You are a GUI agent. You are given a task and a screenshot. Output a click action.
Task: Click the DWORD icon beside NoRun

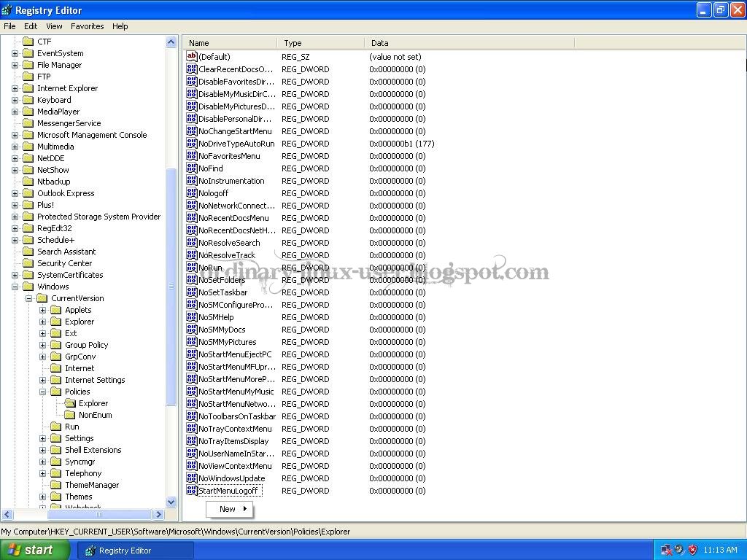pyautogui.click(x=192, y=267)
